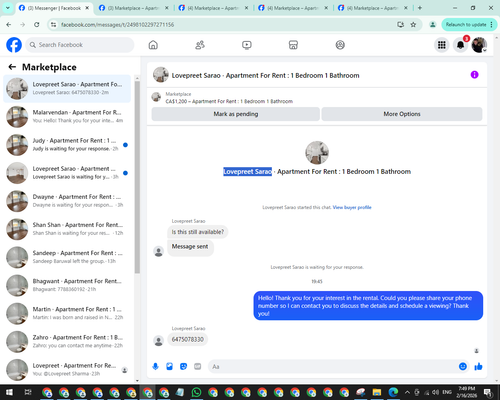Click the 'Is this still available?' message
This screenshot has height=400, width=500.
tap(198, 232)
